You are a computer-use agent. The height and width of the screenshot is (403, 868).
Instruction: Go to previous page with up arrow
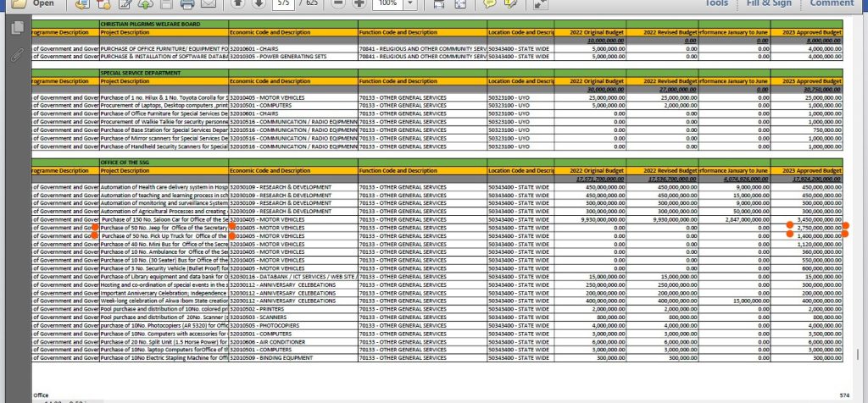237,3
